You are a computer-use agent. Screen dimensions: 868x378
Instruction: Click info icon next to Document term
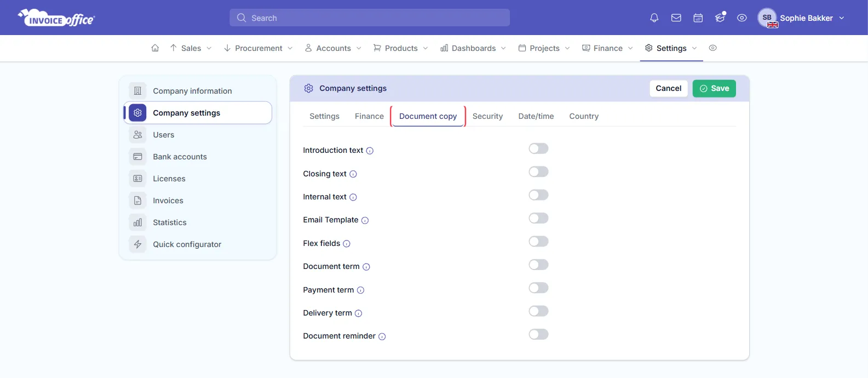pyautogui.click(x=366, y=267)
